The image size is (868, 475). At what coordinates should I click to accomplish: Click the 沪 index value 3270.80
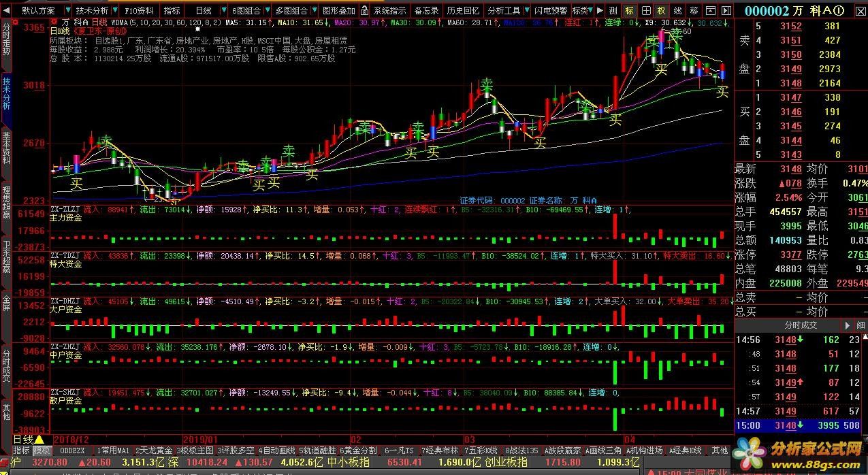coord(50,462)
